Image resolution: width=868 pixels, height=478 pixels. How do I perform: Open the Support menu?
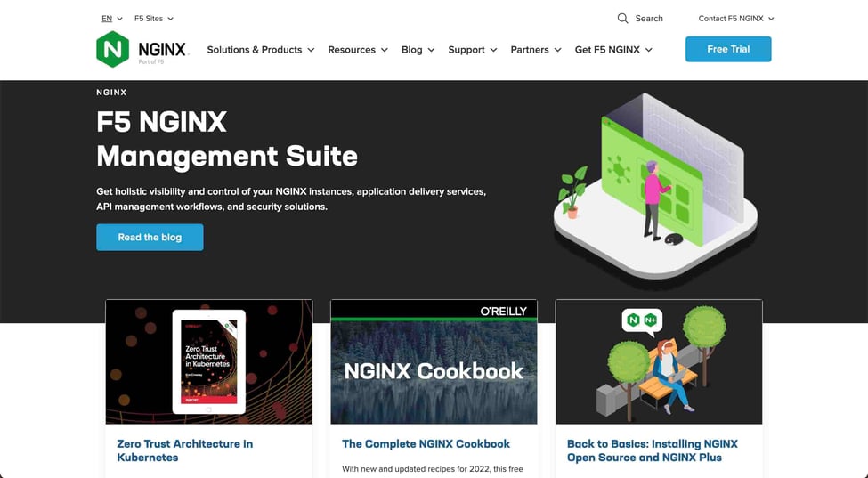(473, 50)
